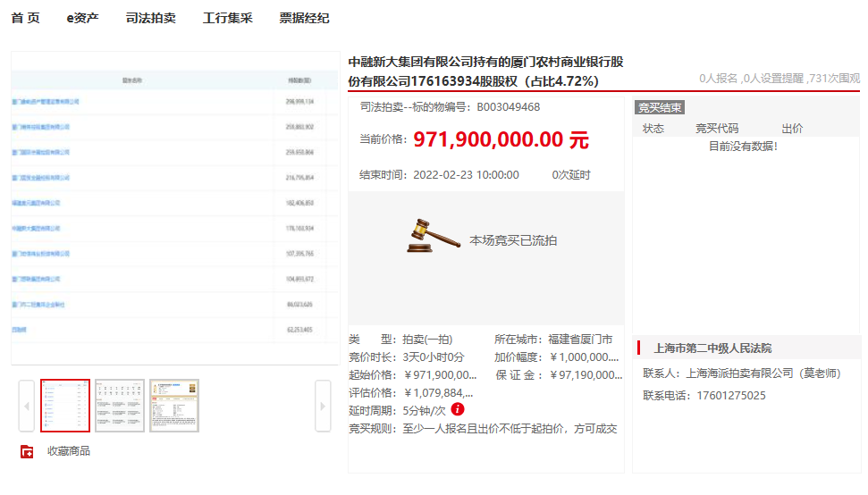
Task: Click the 福建省厦门市 city value
Action: (580, 339)
